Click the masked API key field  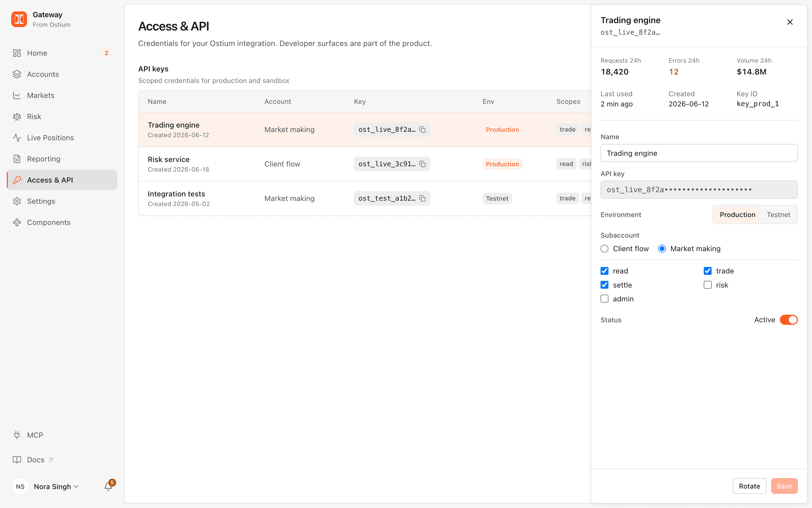699,190
